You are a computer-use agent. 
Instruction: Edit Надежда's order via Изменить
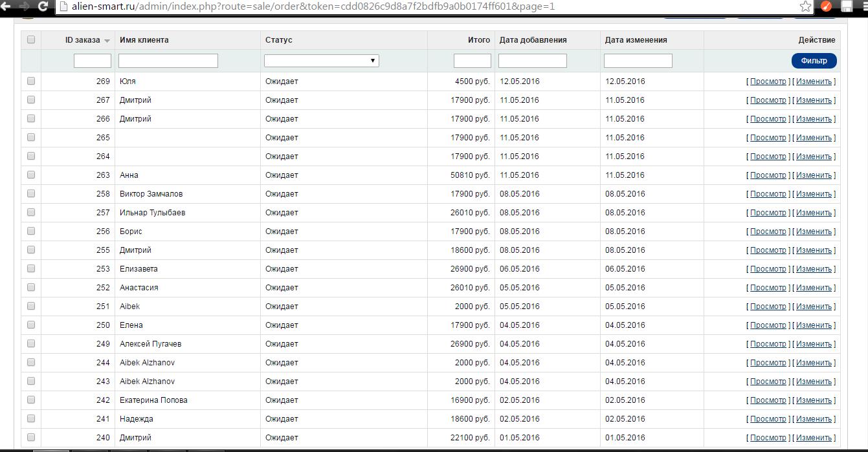814,419
